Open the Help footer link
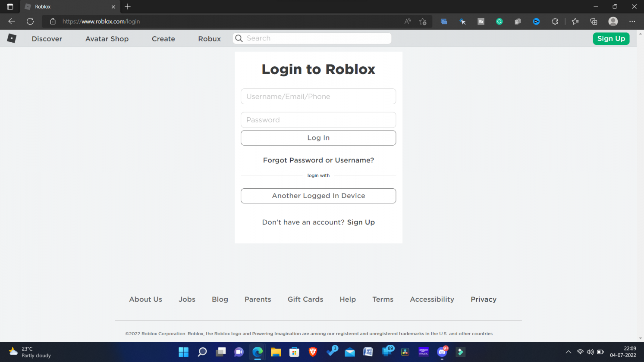This screenshot has width=644, height=362. coord(348,299)
